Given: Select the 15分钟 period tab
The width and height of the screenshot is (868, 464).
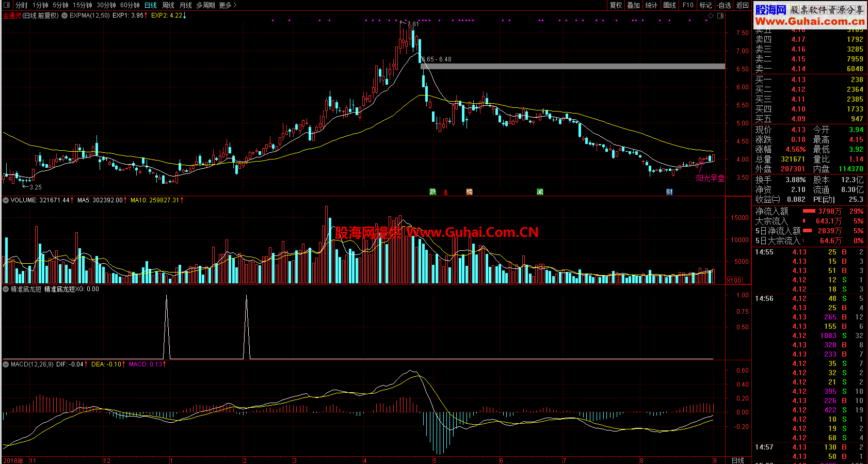Looking at the screenshot, I should 83,5.
